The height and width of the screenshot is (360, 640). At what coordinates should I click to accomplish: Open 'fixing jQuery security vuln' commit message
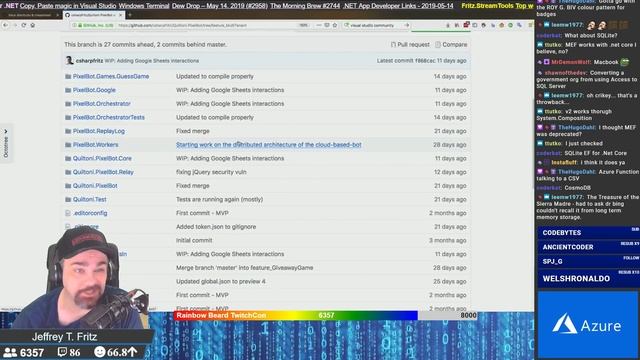tap(211, 172)
